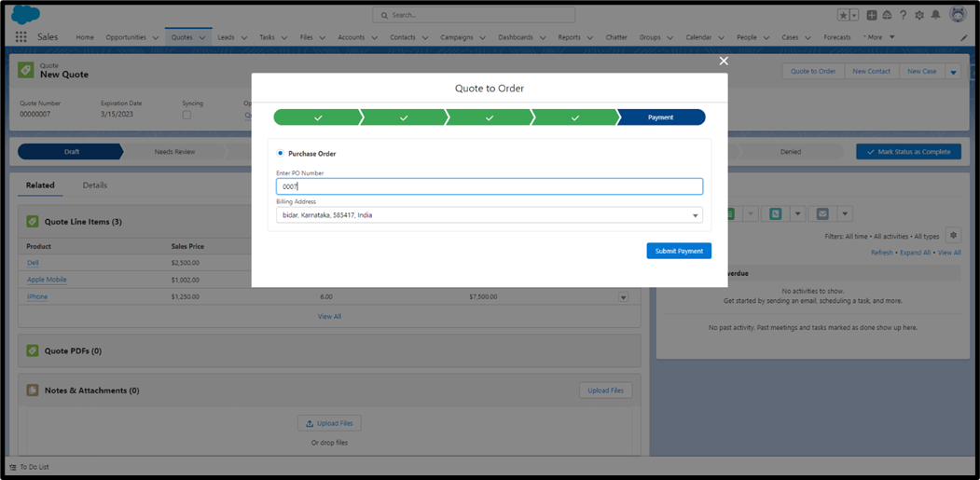Switch to the Details tab
Screen dimensions: 980x480
click(x=95, y=185)
